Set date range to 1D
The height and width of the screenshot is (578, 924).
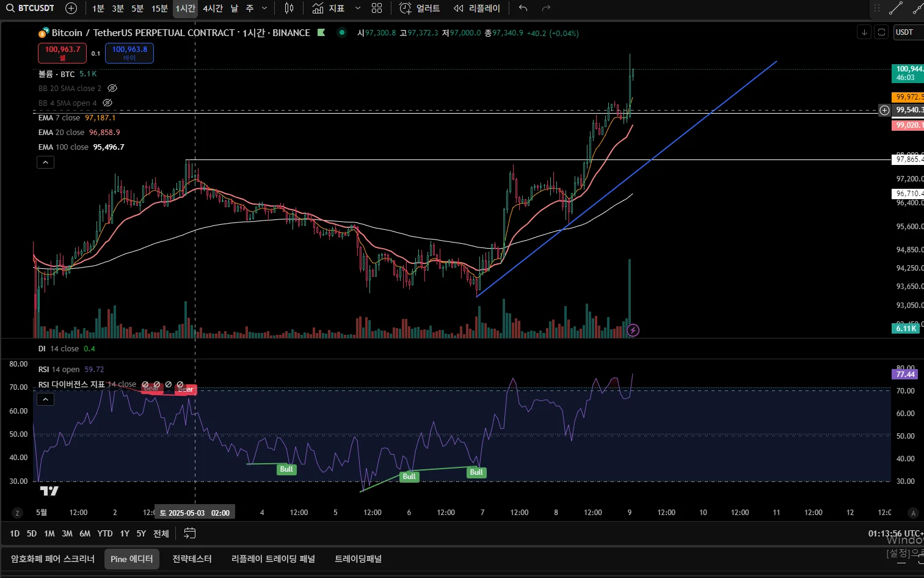click(x=15, y=533)
